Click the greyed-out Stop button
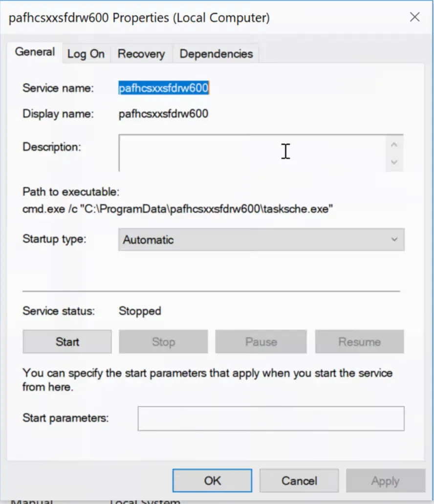Screen dimensions: 434x504 point(163,342)
